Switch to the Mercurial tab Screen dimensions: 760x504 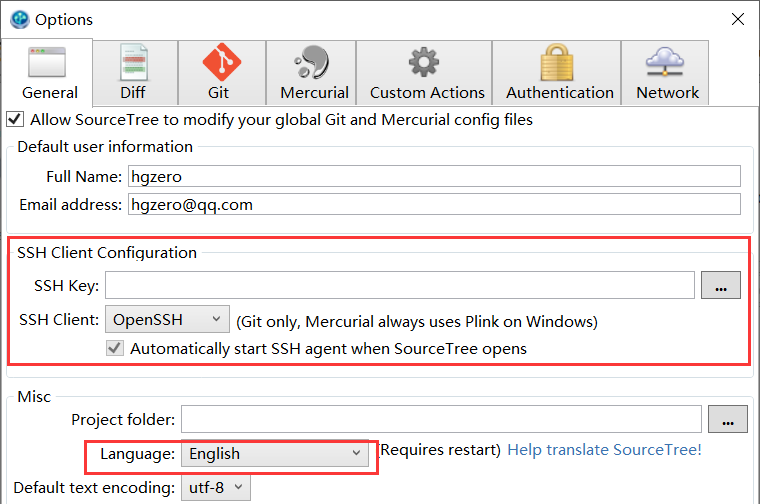point(311,73)
